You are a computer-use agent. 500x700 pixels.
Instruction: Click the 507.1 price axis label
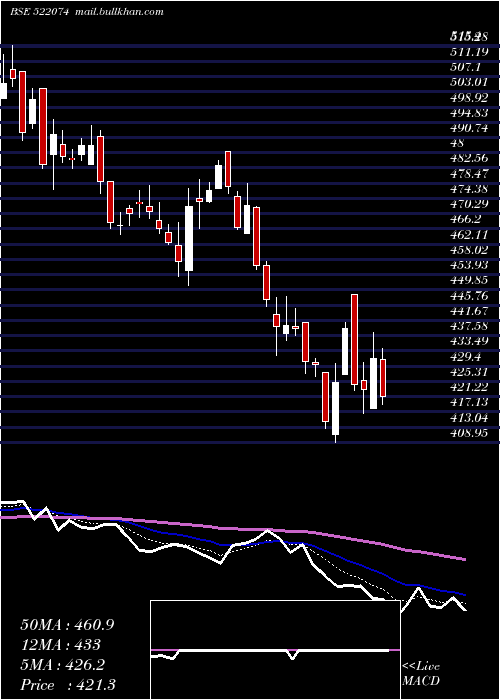click(466, 67)
